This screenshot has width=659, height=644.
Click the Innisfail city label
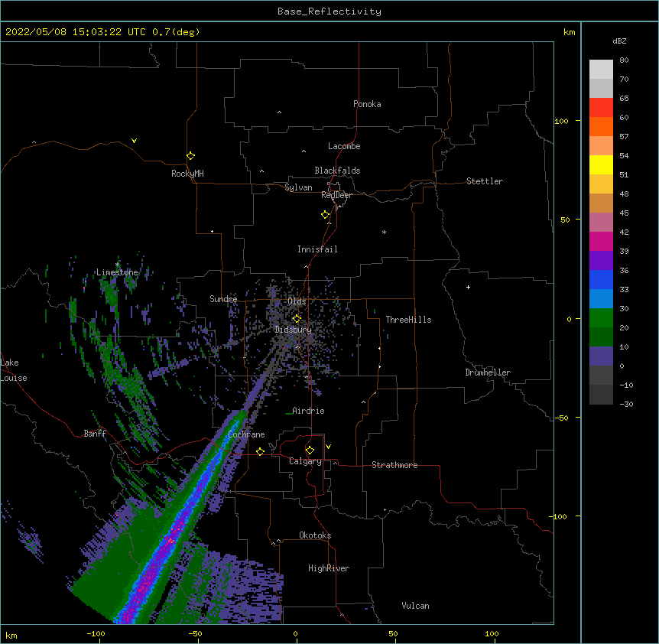pyautogui.click(x=317, y=249)
